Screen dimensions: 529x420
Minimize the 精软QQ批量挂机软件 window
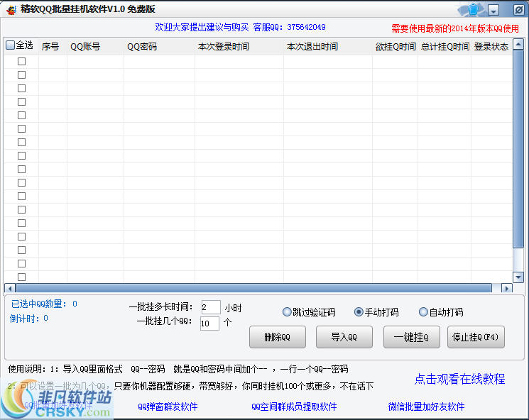(x=493, y=10)
